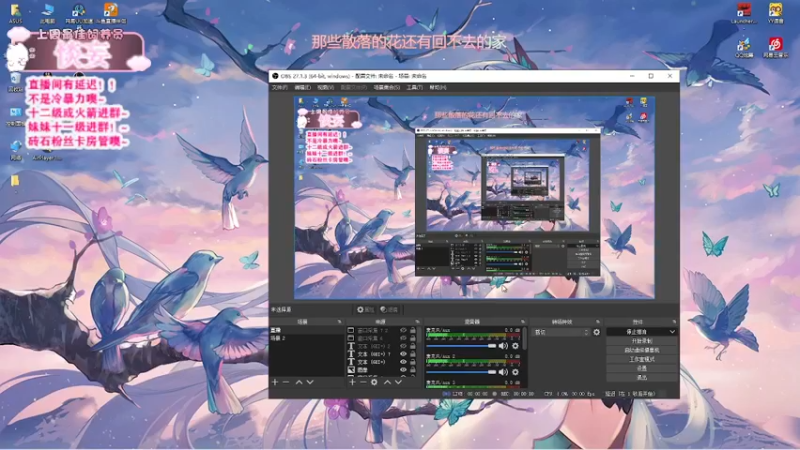Toggle visibility of the 图像 source
The image size is (800, 450).
(x=403, y=370)
